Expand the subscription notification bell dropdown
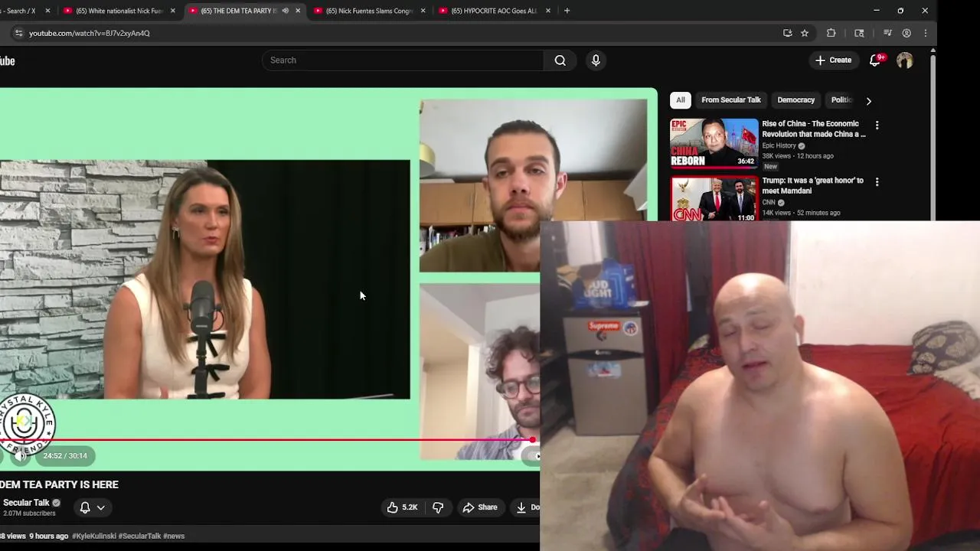Image resolution: width=980 pixels, height=551 pixels. click(x=93, y=507)
